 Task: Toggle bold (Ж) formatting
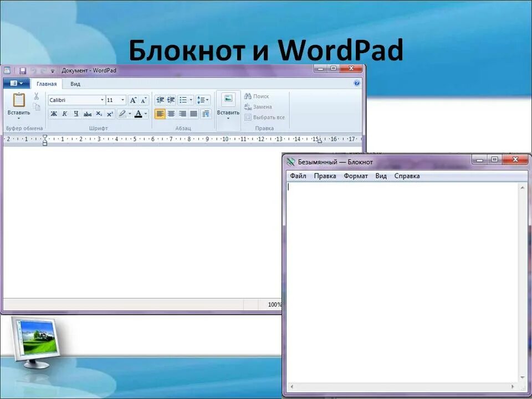coord(54,114)
